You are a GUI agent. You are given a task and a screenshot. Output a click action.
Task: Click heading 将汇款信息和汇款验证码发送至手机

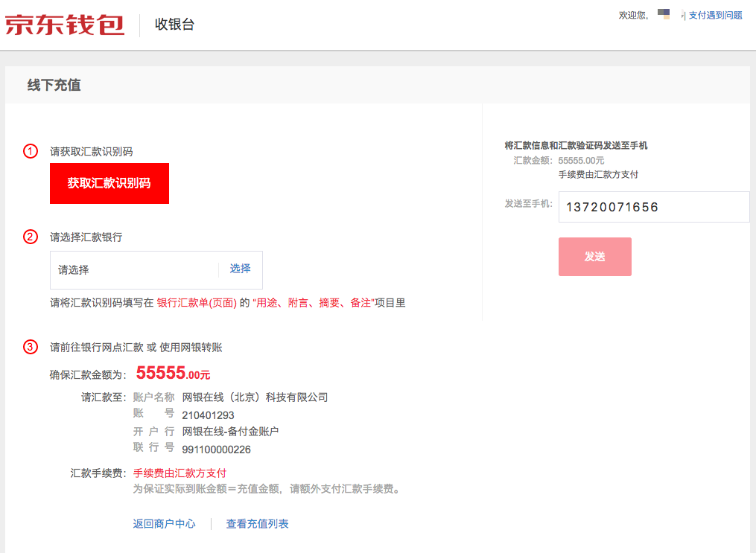point(576,145)
